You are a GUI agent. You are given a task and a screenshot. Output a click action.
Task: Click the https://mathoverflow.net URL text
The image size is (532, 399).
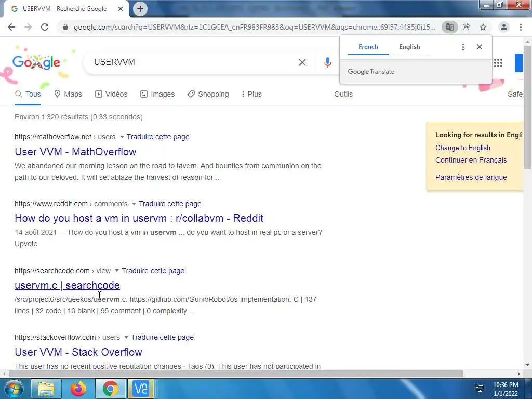[53, 137]
